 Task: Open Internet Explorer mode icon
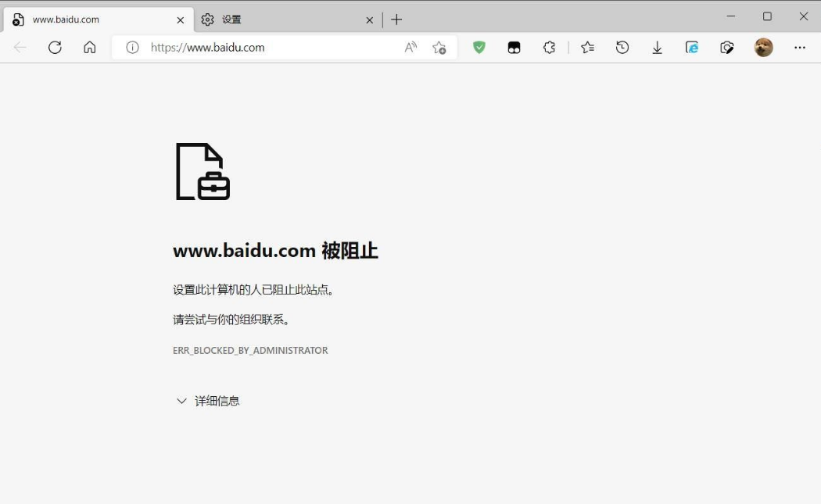click(692, 48)
